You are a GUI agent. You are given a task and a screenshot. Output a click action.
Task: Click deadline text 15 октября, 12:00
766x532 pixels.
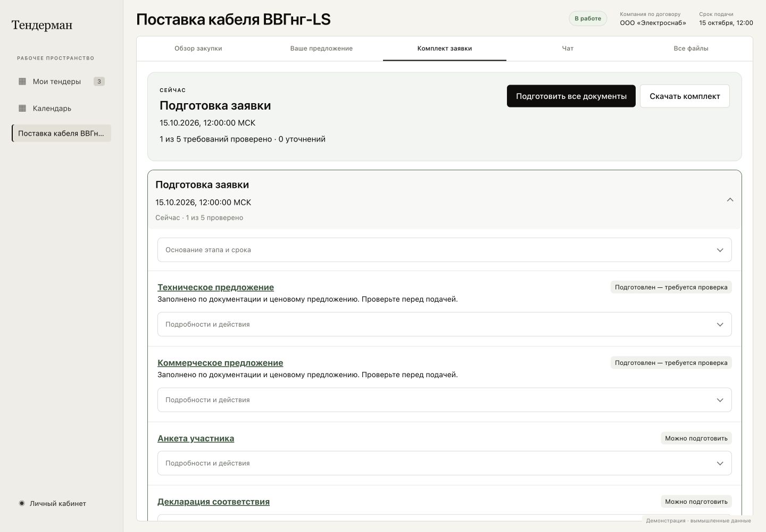point(726,23)
